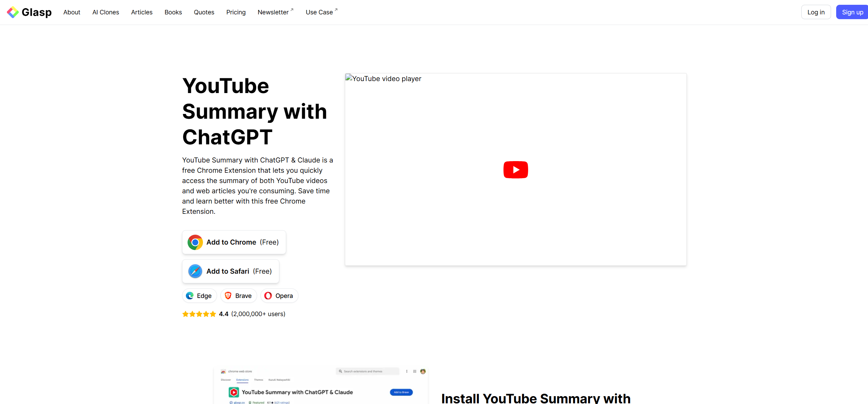Click the 2,000,000+ users text
This screenshot has height=404, width=868.
pos(258,314)
